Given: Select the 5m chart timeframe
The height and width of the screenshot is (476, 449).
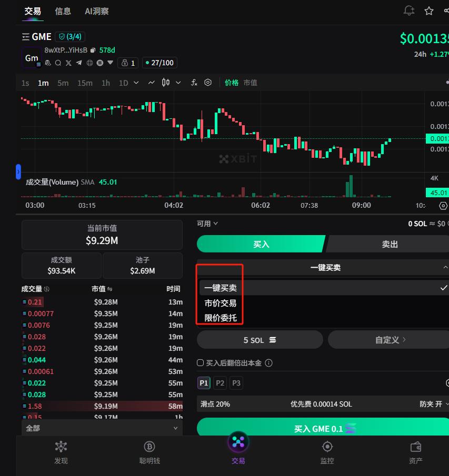Looking at the screenshot, I should (x=63, y=83).
